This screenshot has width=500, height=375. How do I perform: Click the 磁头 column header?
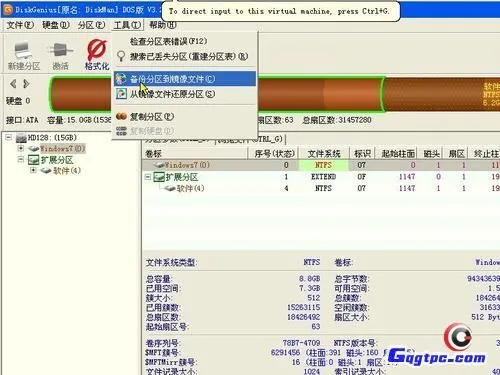[x=431, y=154]
